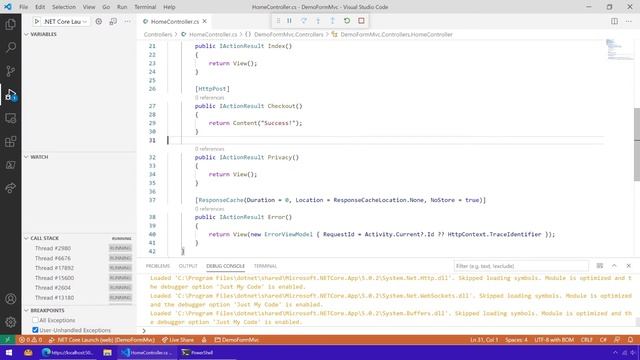640x360 pixels.
Task: Stop the debug session
Action: [x=361, y=21]
